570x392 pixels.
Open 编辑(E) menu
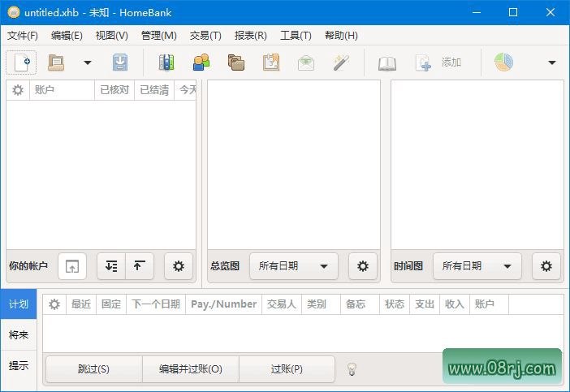coord(67,35)
